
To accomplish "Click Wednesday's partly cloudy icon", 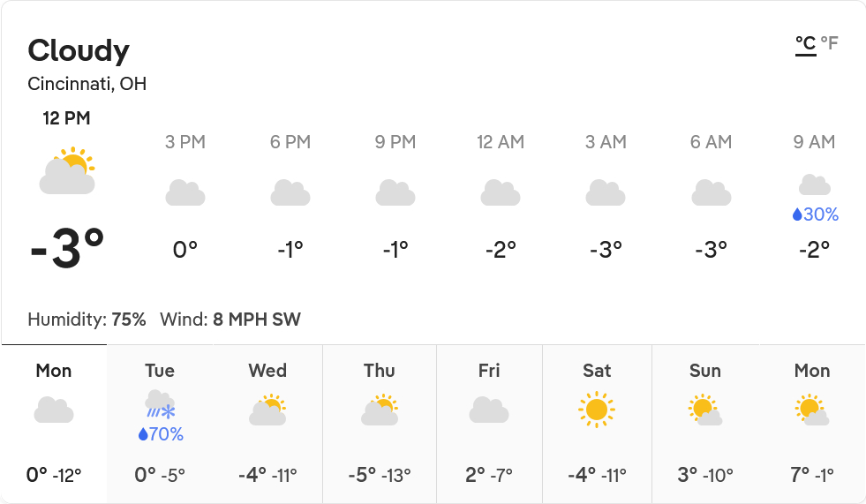I will click(267, 410).
